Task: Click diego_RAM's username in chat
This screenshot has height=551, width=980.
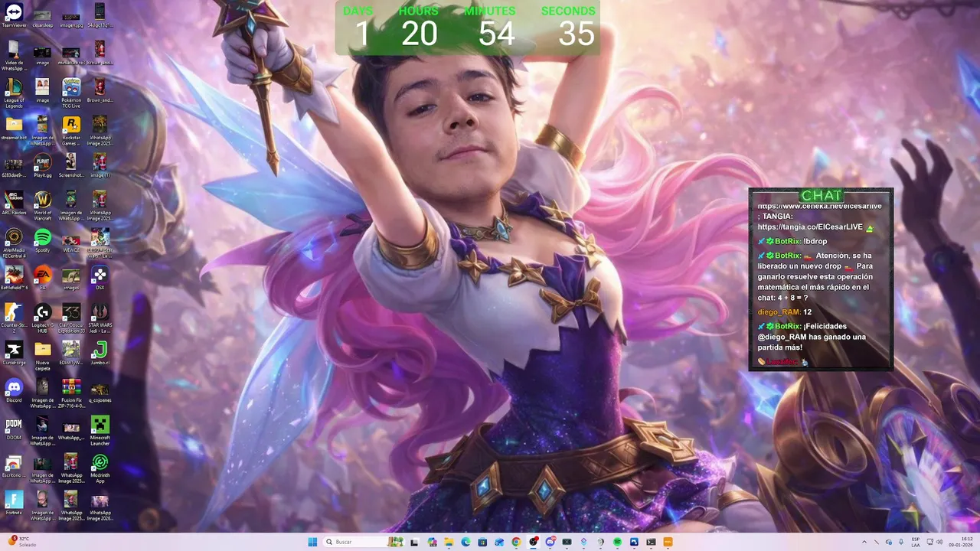Action: pyautogui.click(x=779, y=312)
